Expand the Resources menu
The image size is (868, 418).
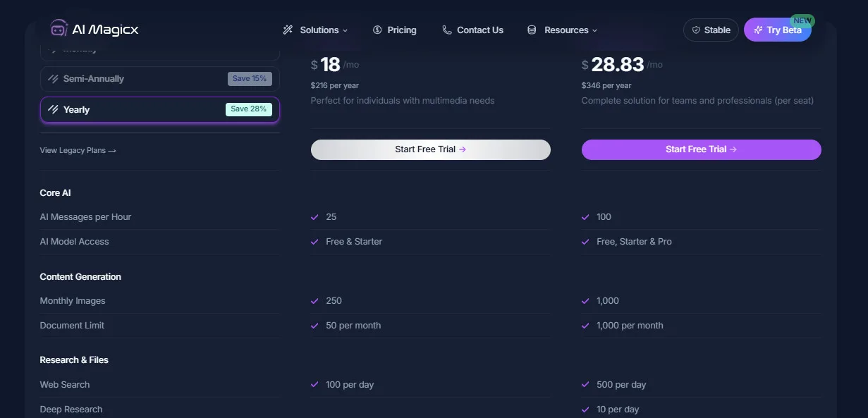click(566, 30)
